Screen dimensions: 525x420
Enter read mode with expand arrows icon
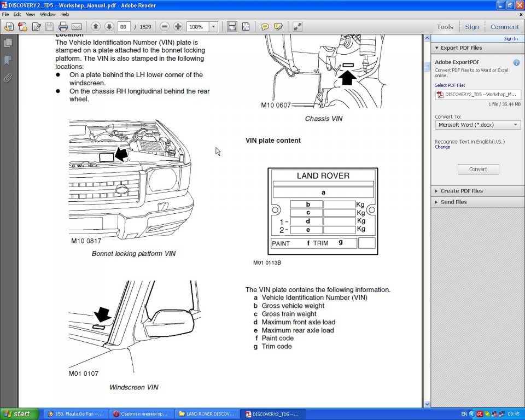(x=297, y=27)
